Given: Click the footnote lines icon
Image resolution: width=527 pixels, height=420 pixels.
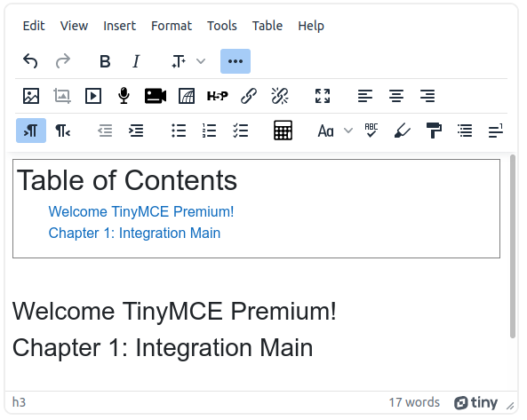Looking at the screenshot, I should tap(496, 131).
